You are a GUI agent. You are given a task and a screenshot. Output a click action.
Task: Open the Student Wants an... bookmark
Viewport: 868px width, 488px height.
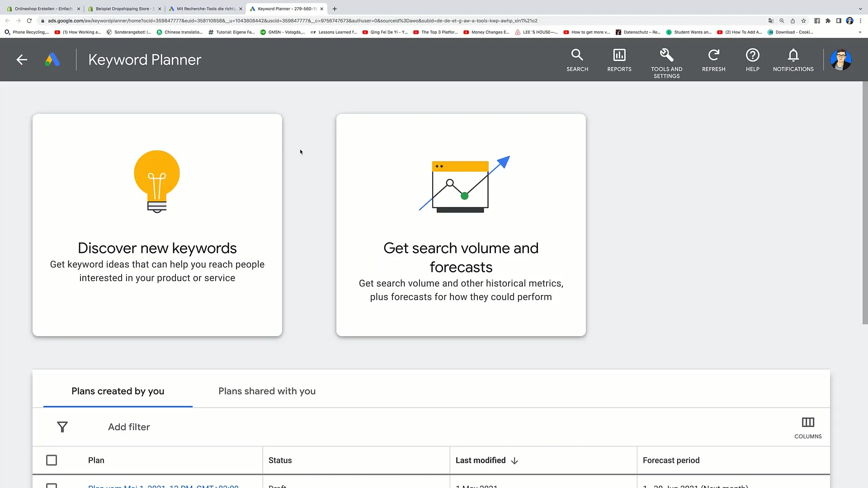click(689, 32)
